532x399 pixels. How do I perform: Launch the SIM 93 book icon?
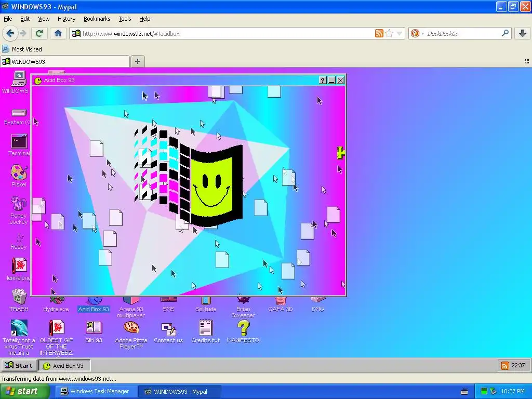click(x=94, y=328)
